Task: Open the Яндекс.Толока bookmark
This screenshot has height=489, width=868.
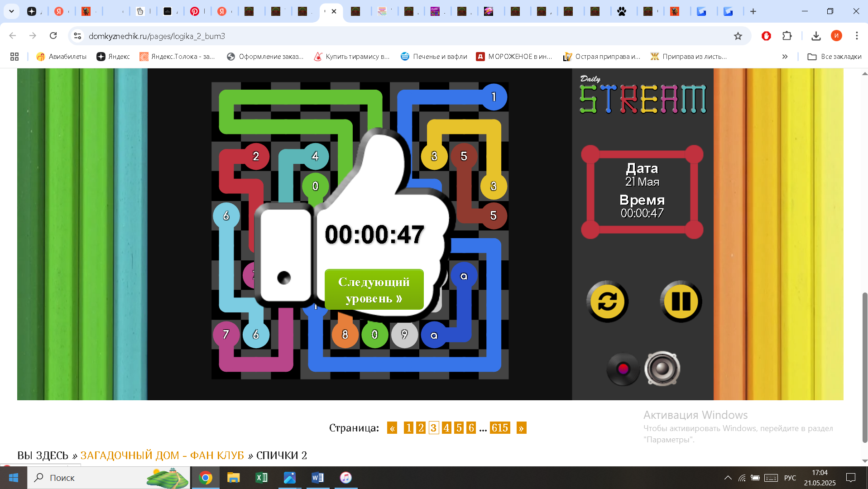Action: 177,57
